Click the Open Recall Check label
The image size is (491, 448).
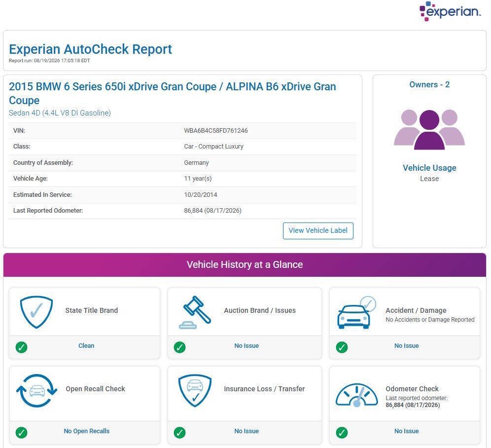coord(95,389)
